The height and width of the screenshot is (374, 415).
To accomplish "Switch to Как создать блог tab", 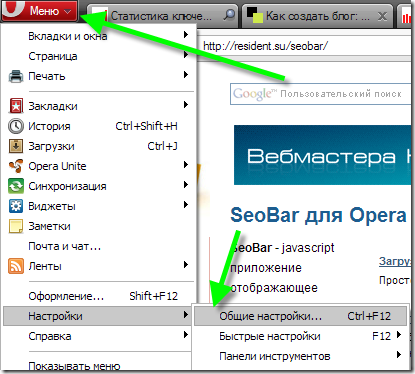I will (317, 15).
